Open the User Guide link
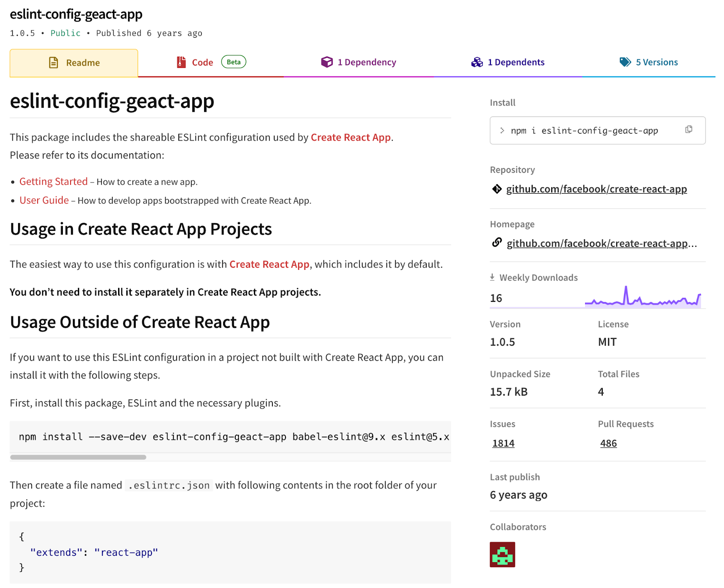724x588 pixels. coord(44,201)
